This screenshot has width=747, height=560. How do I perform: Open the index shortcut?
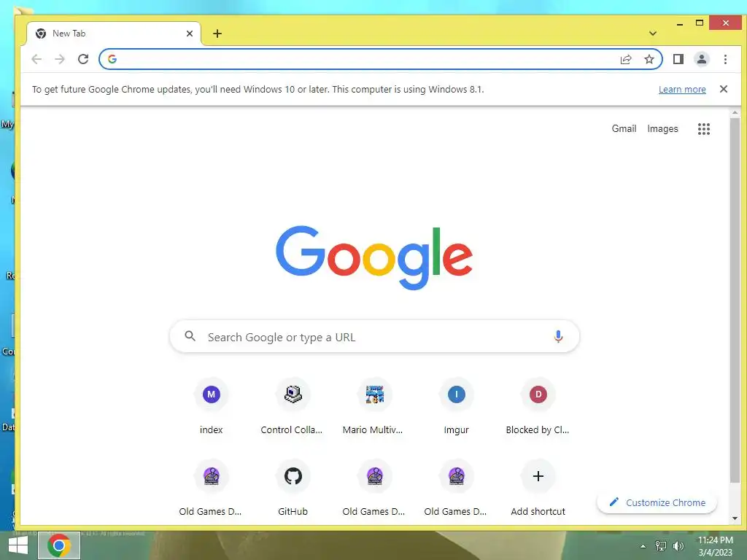pyautogui.click(x=211, y=407)
